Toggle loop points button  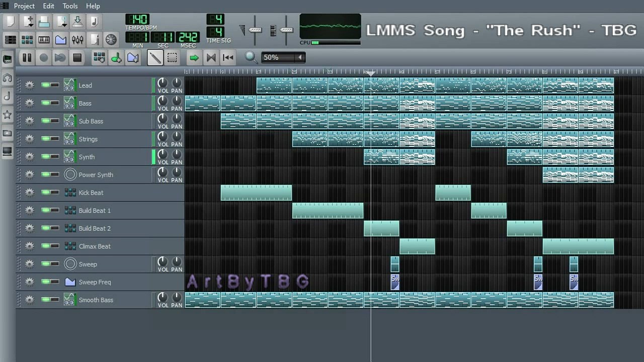(x=211, y=58)
